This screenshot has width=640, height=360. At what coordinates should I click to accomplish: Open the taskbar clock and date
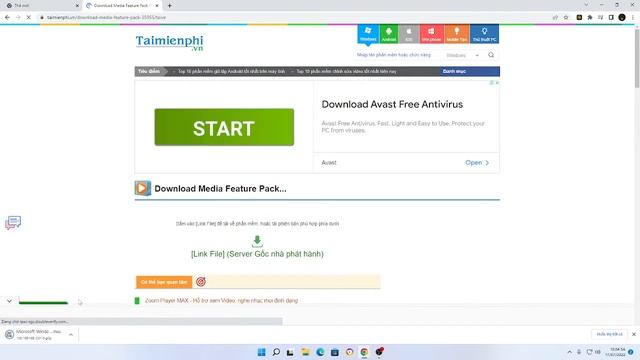(615, 352)
